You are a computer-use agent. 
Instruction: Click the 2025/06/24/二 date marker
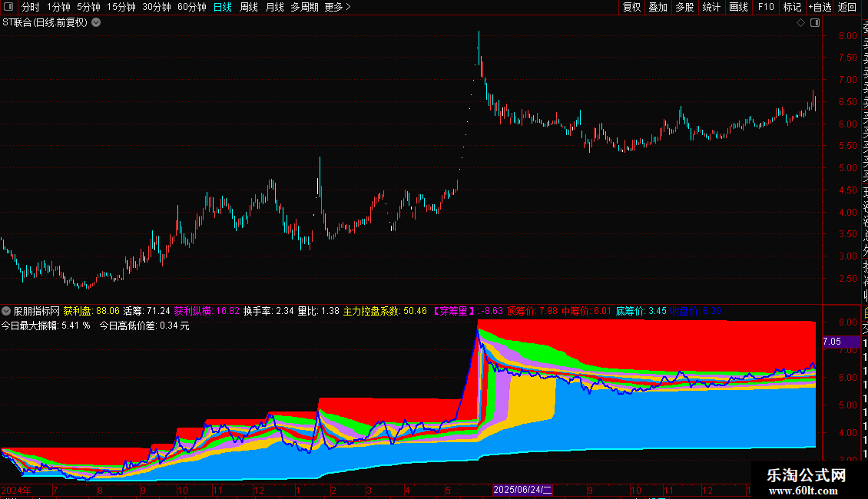click(x=522, y=490)
